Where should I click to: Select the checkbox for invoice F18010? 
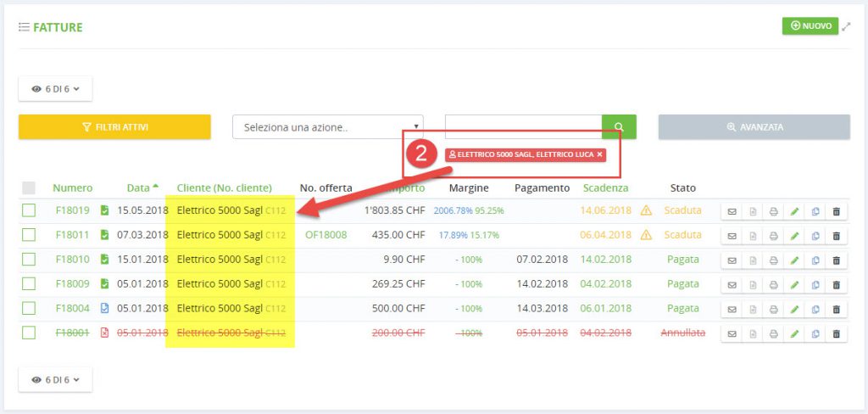(29, 260)
